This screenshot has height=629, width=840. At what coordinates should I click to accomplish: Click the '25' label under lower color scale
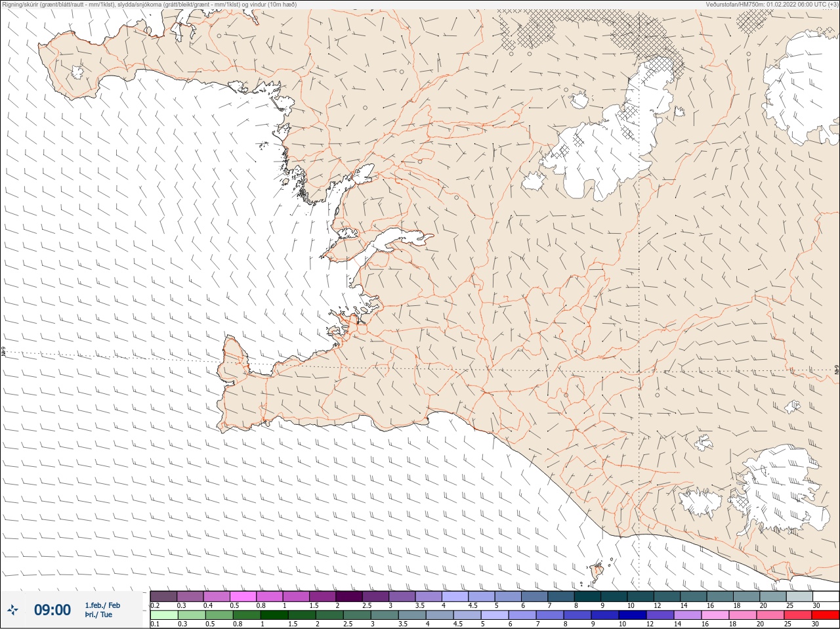(789, 624)
